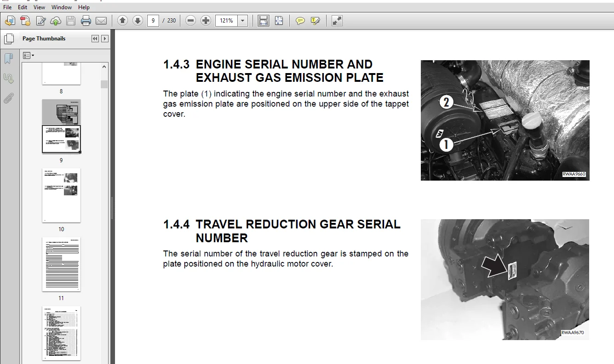
Task: Click the zoom percentage field showing 121%
Action: (x=227, y=21)
